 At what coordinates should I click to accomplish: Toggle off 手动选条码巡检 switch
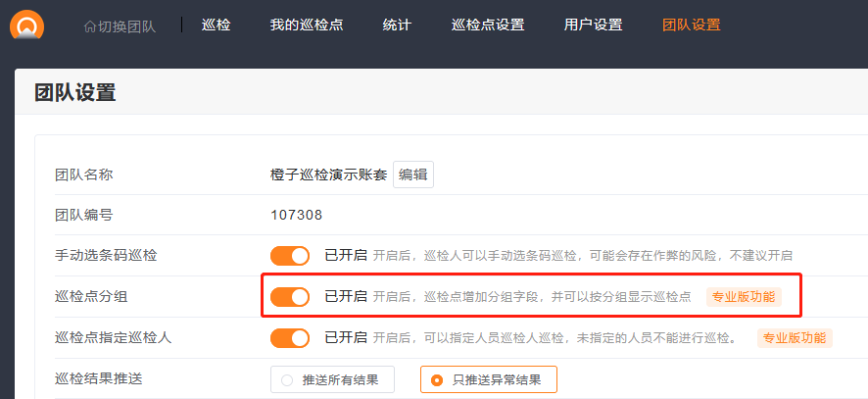[x=290, y=256]
